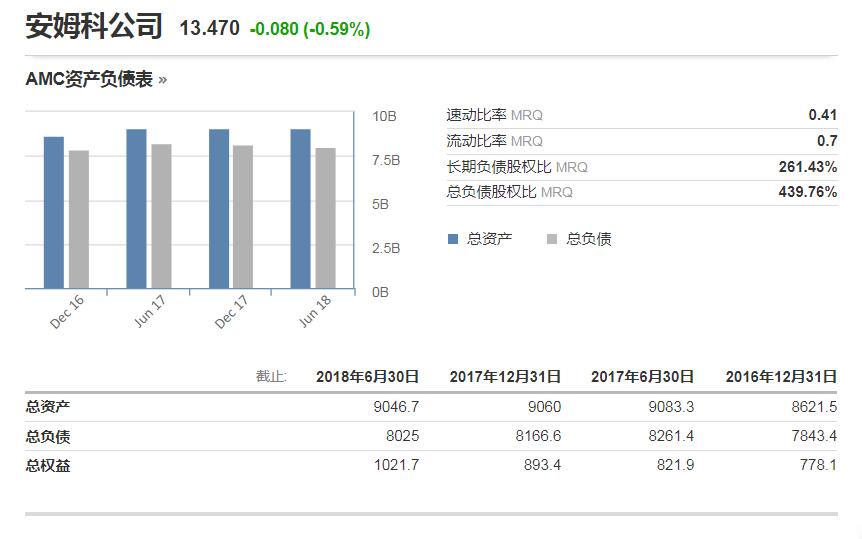Click the gray Dec 17 total liabilities bar
Screen dimensions: 862x539
point(243,217)
